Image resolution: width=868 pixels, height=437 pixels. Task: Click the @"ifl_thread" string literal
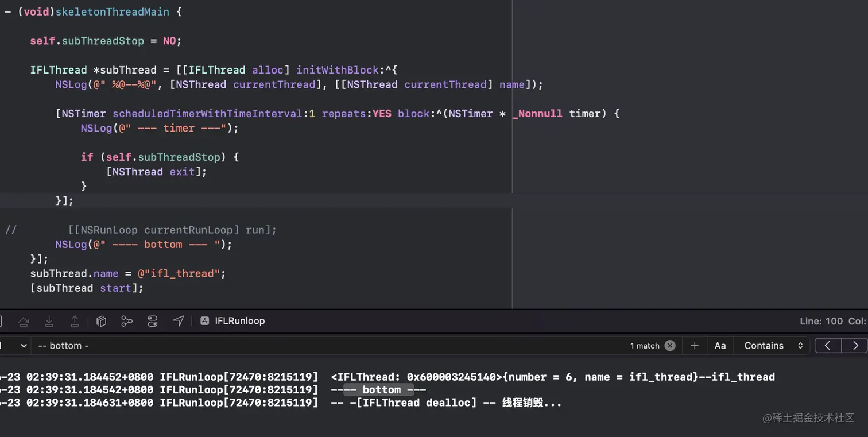pos(179,273)
